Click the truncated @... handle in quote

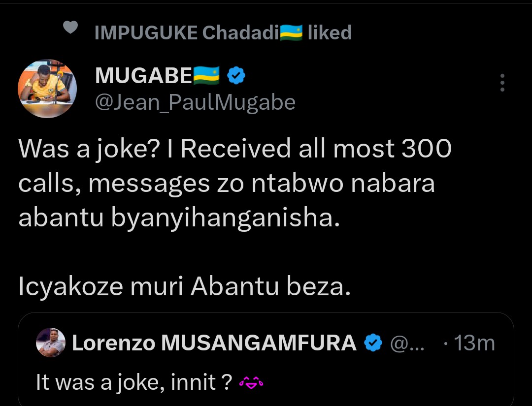pos(406,343)
